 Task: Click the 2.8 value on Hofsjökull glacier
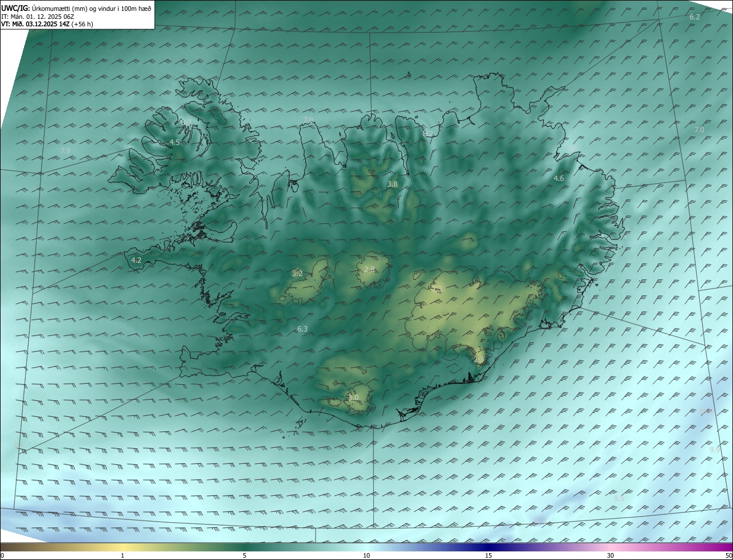pyautogui.click(x=369, y=269)
